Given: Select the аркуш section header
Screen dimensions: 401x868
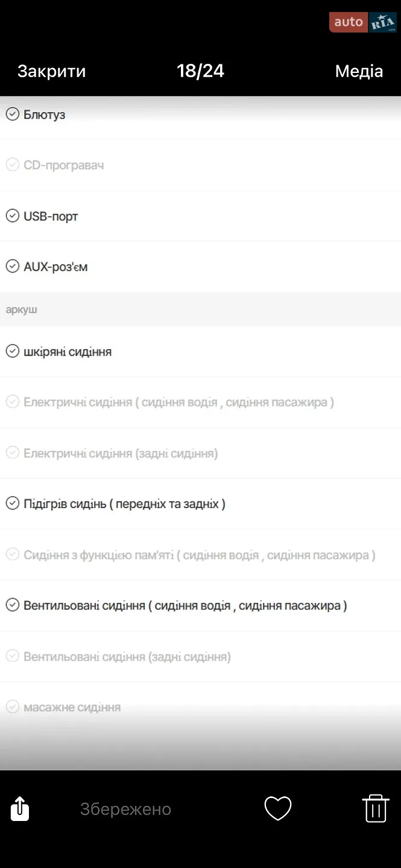Looking at the screenshot, I should coord(200,309).
